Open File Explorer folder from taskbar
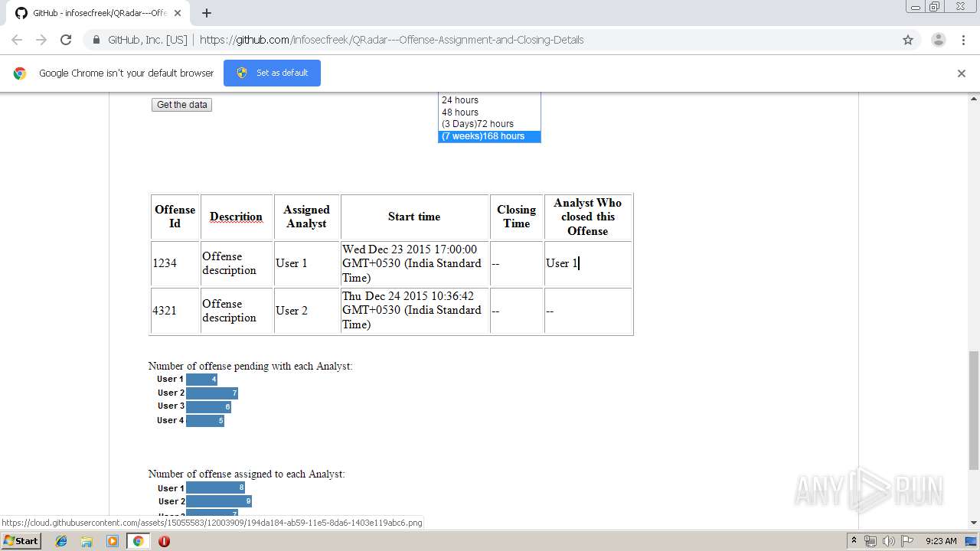 click(x=87, y=541)
